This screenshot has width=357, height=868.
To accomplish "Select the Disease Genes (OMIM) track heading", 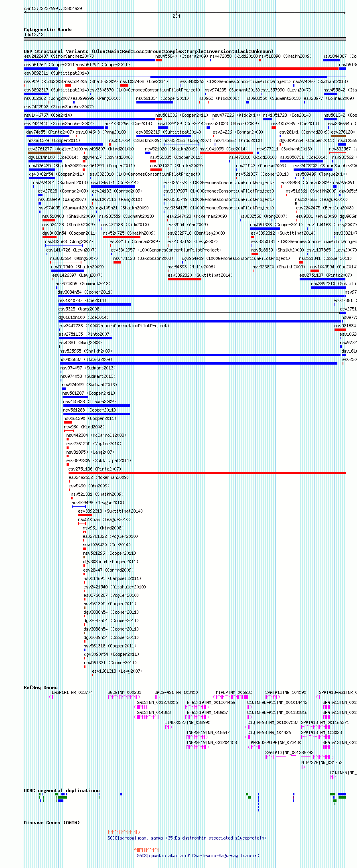I will click(x=52, y=823).
